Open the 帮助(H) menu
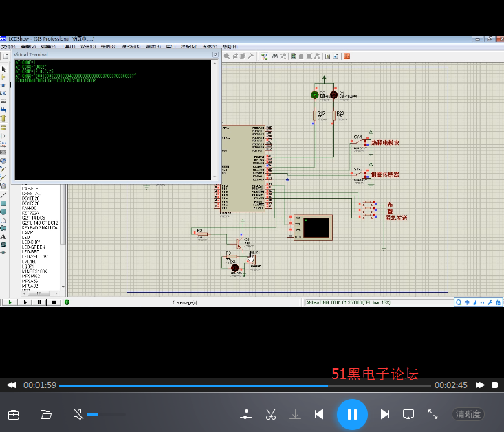The image size is (504, 432). pyautogui.click(x=230, y=47)
